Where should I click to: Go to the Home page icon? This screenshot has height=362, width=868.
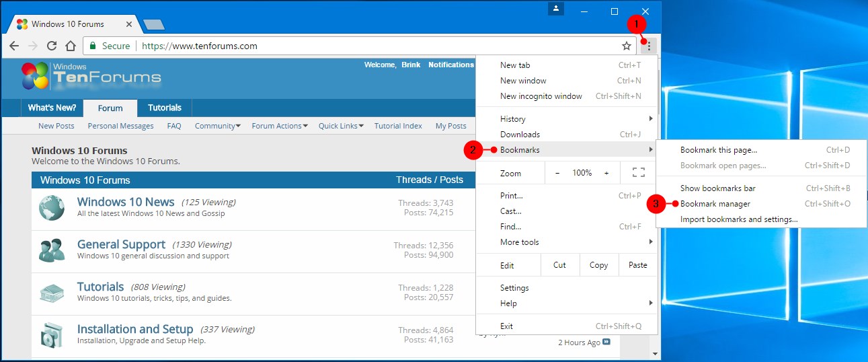click(71, 46)
